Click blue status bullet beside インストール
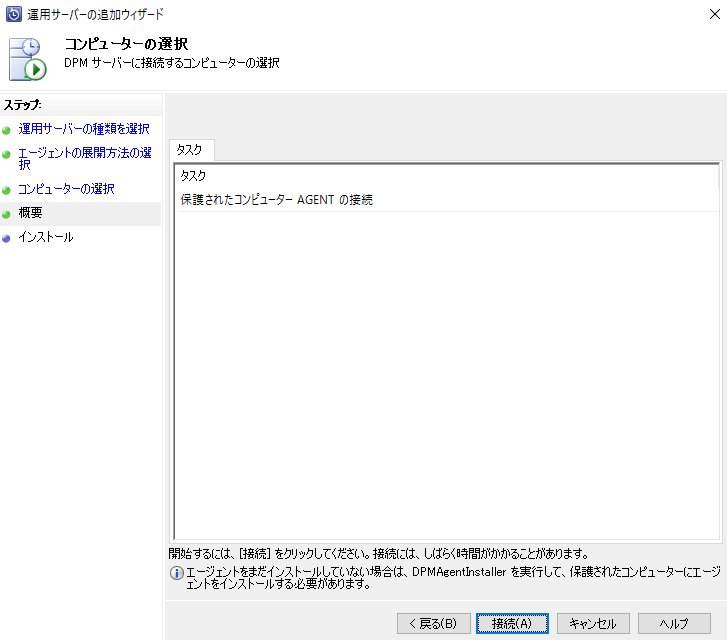Screen dimensions: 727x640 [6, 239]
